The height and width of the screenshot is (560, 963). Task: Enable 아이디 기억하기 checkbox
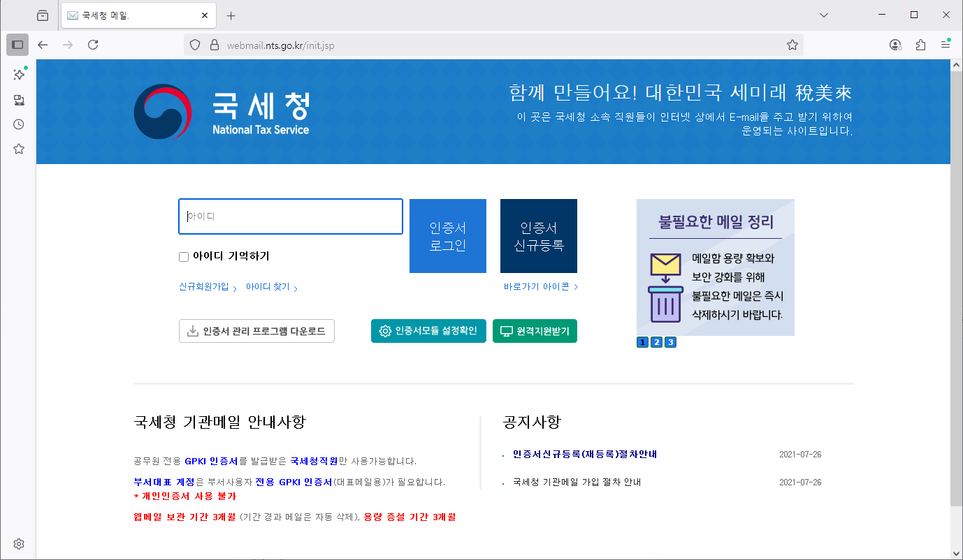pyautogui.click(x=184, y=257)
